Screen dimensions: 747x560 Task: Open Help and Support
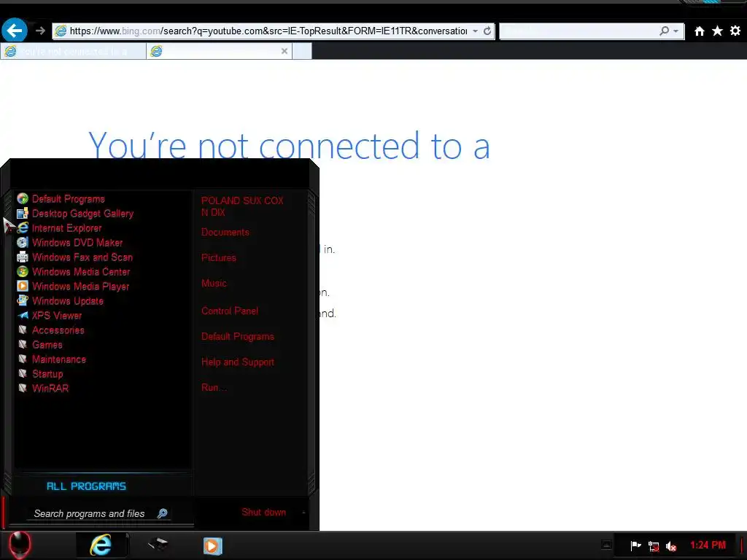pyautogui.click(x=238, y=362)
